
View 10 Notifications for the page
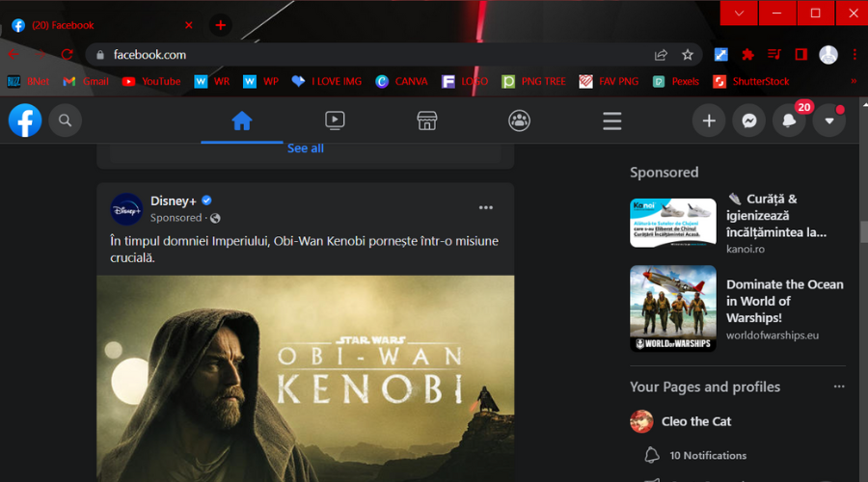[x=708, y=455]
